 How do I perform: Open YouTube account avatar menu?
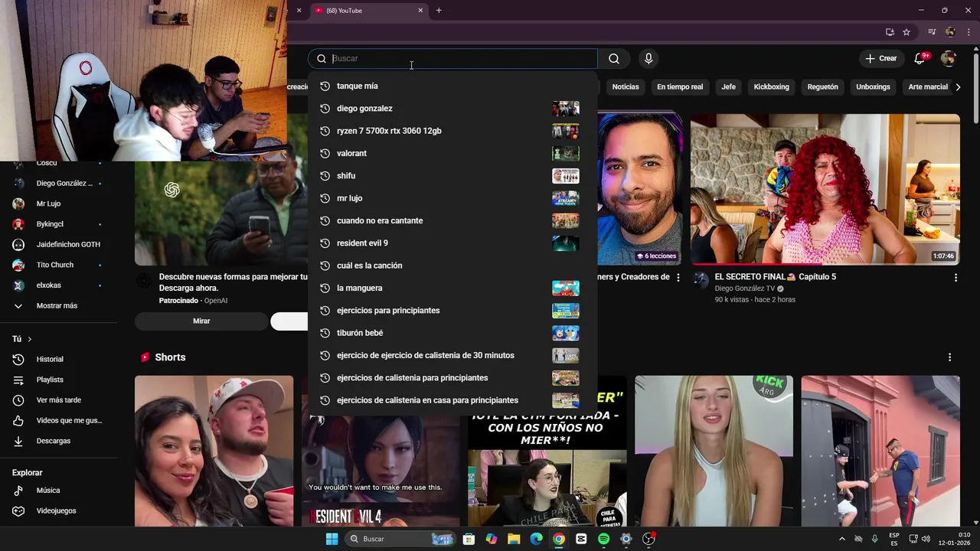(x=949, y=59)
